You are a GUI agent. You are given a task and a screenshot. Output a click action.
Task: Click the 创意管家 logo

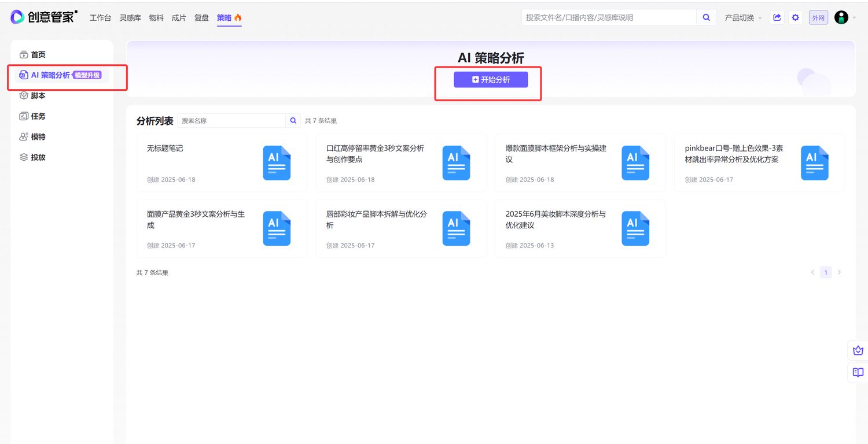(43, 17)
